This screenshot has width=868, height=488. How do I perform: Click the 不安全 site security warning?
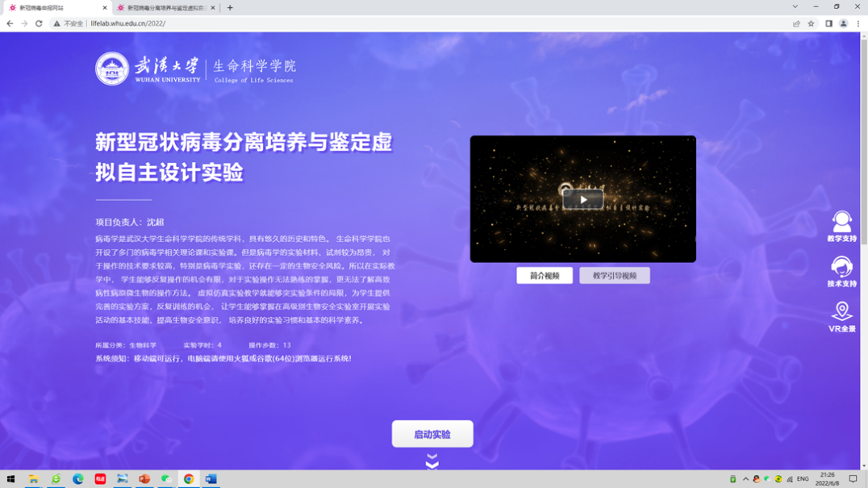pos(68,23)
